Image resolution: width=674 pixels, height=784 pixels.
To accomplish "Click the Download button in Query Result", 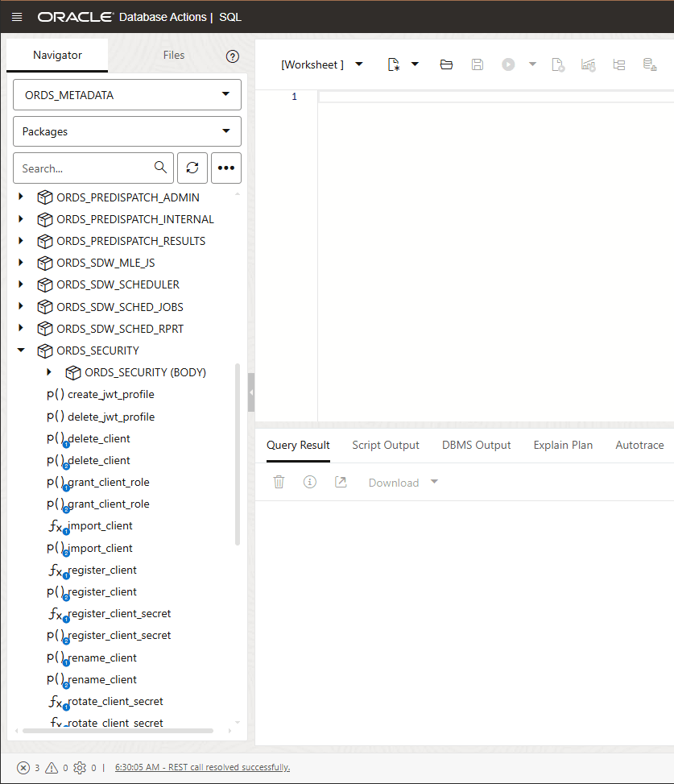I will pyautogui.click(x=393, y=482).
